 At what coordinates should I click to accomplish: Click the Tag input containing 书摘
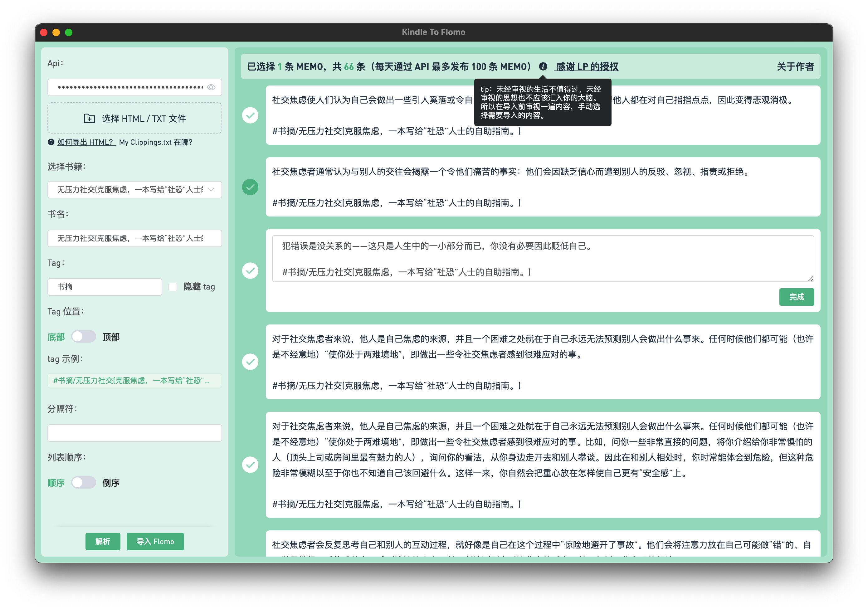(x=105, y=287)
